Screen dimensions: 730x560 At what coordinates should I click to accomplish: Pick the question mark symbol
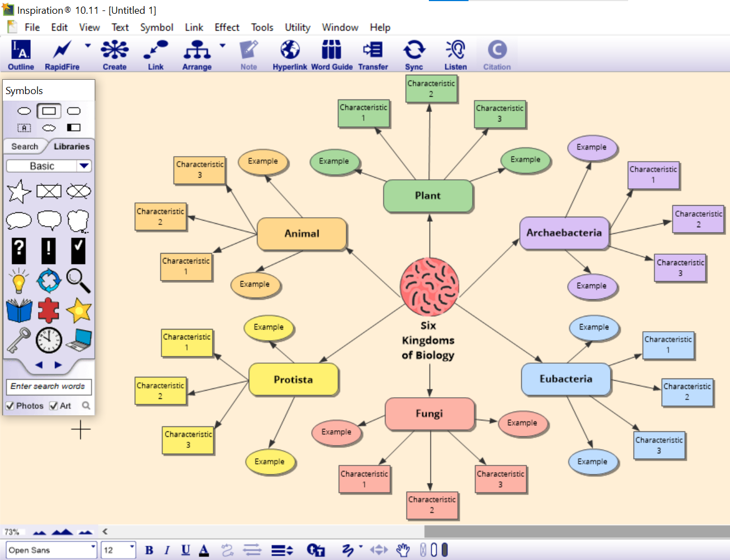pyautogui.click(x=19, y=251)
